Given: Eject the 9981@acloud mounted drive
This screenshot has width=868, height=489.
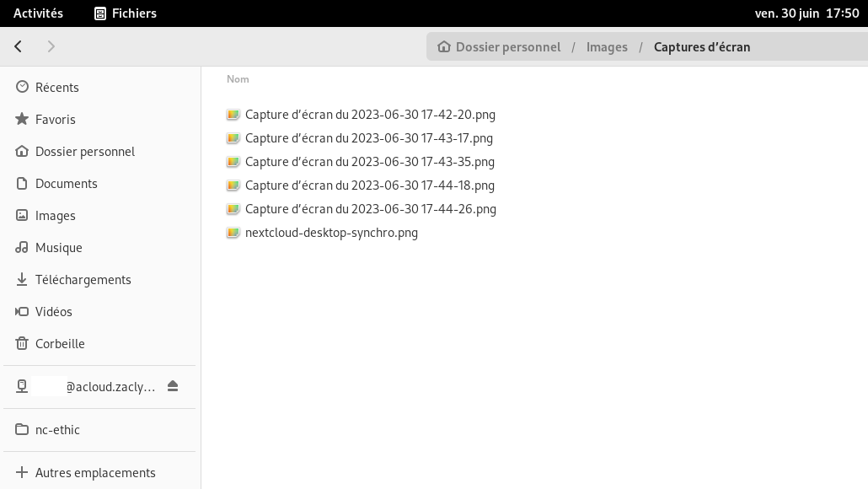Looking at the screenshot, I should tap(173, 386).
